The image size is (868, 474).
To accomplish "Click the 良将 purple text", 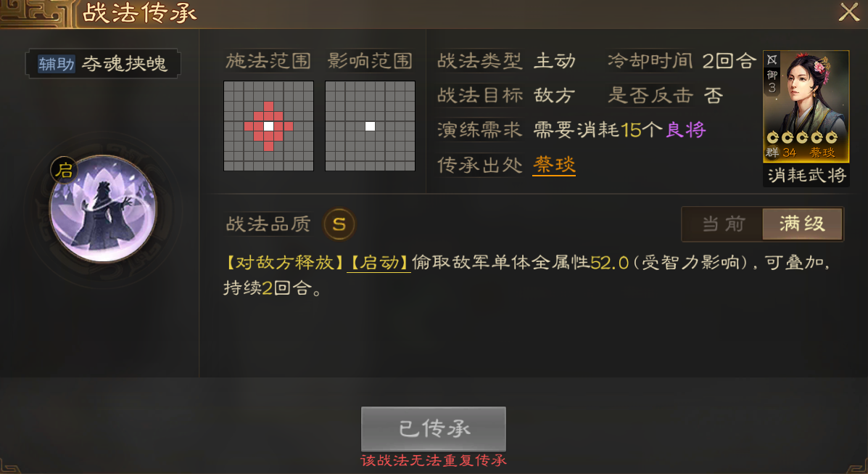I will click(685, 130).
